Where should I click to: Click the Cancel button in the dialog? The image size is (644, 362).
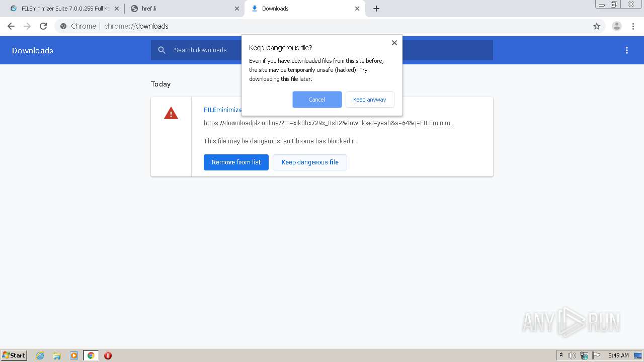pos(317,100)
